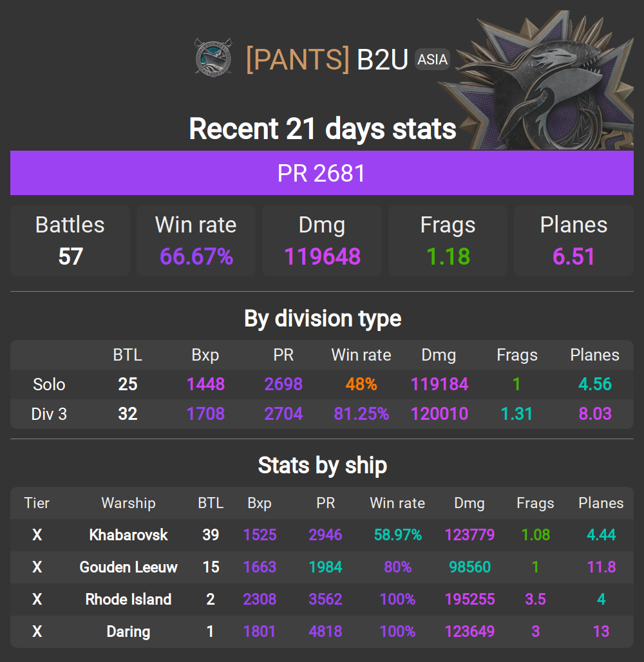Click the ASIA server badge

click(432, 59)
